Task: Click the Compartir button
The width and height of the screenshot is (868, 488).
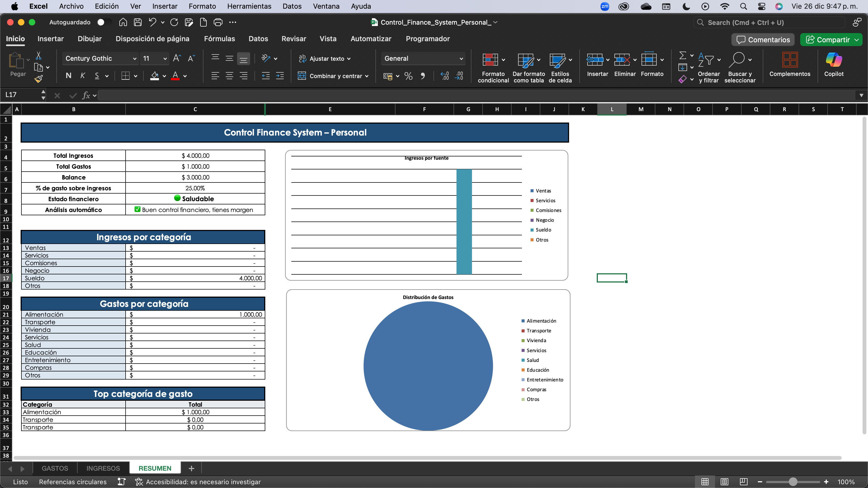Action: (831, 39)
